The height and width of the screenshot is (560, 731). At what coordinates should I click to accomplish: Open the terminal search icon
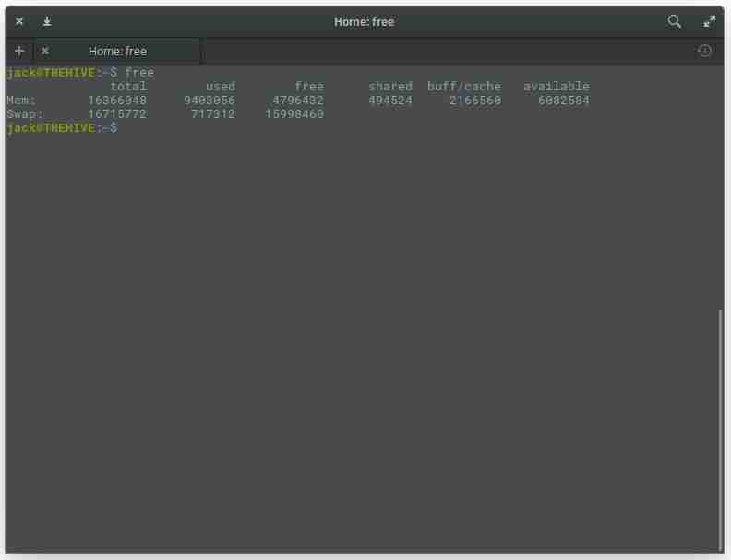674,21
